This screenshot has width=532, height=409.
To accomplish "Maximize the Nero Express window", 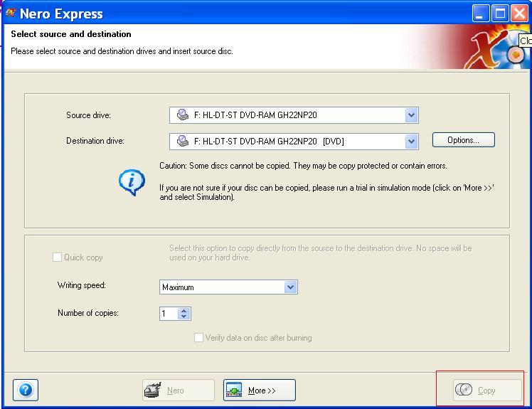I will tap(500, 14).
